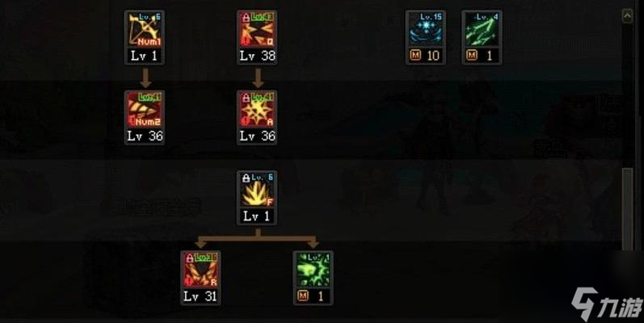Screen dimensions: 644x323
Task: Click the Lv 1 label under the bow skill
Action: click(x=144, y=56)
